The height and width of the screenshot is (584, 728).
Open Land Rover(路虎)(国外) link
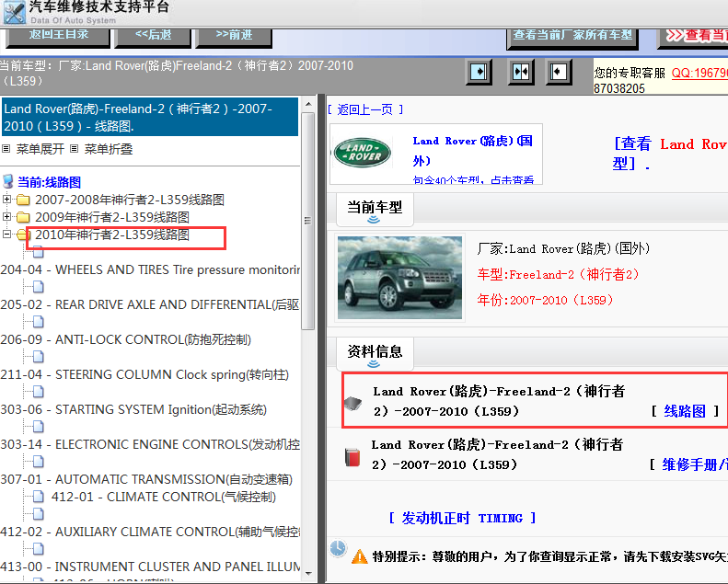coord(473,151)
